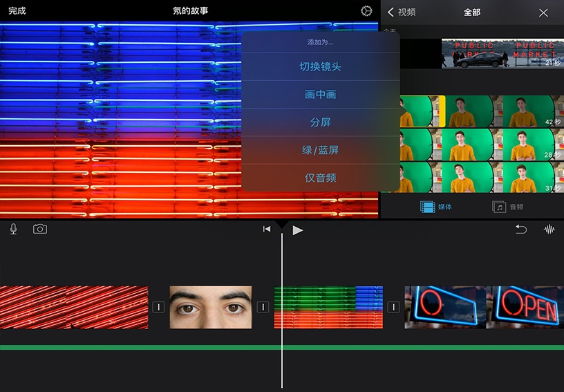Screen dimensions: 564x392
Task: Tap 完成 to finish editing
Action: click(17, 11)
